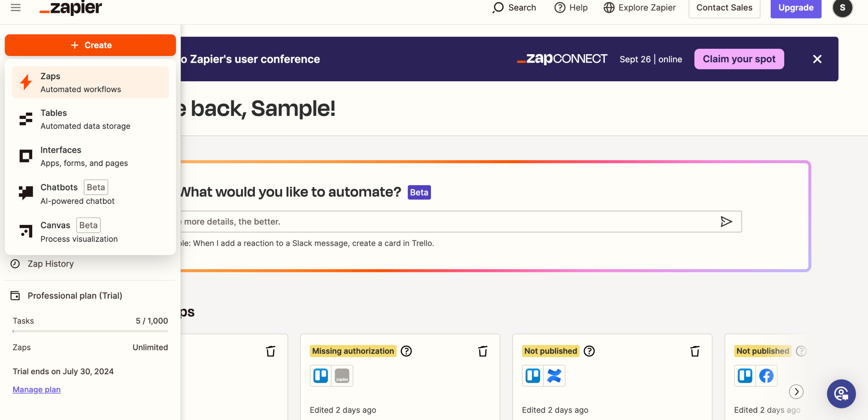Click the Tasks usage progress bar
This screenshot has height=420, width=868.
[90, 331]
